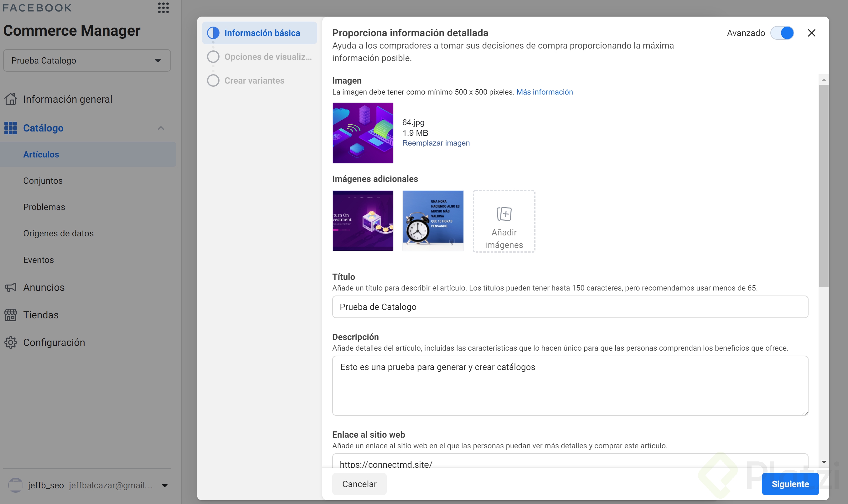Click the dialog vertical scrollbar thumb

[x=824, y=186]
